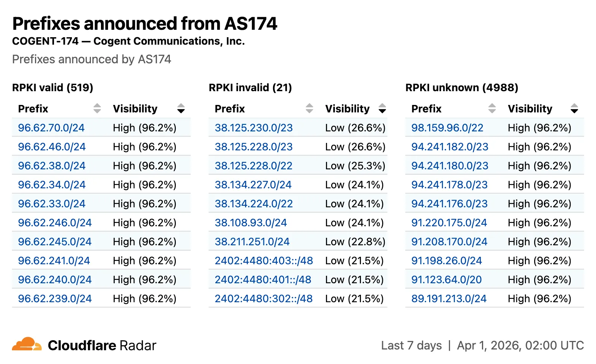The image size is (596, 364).
Task: Open prefix 98.159.96.0/22
Action: [447, 128]
